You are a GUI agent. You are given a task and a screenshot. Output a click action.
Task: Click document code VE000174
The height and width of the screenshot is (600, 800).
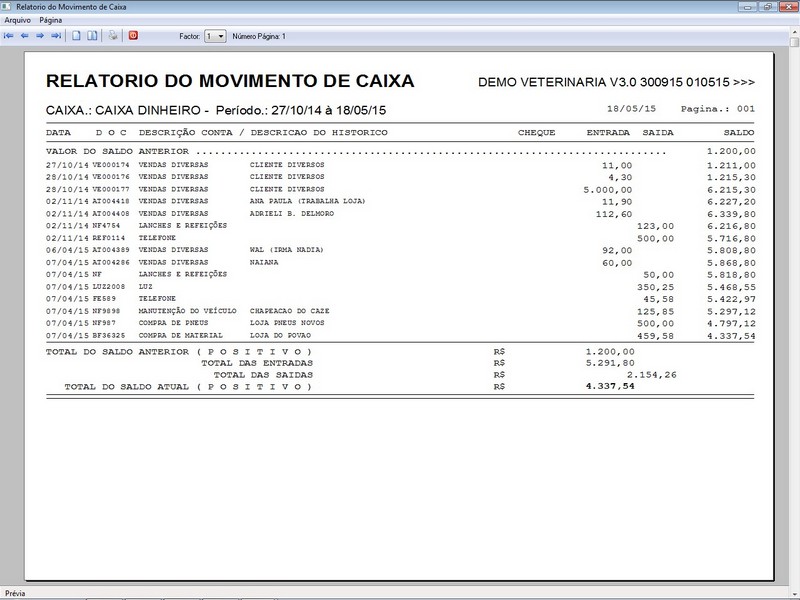point(111,165)
